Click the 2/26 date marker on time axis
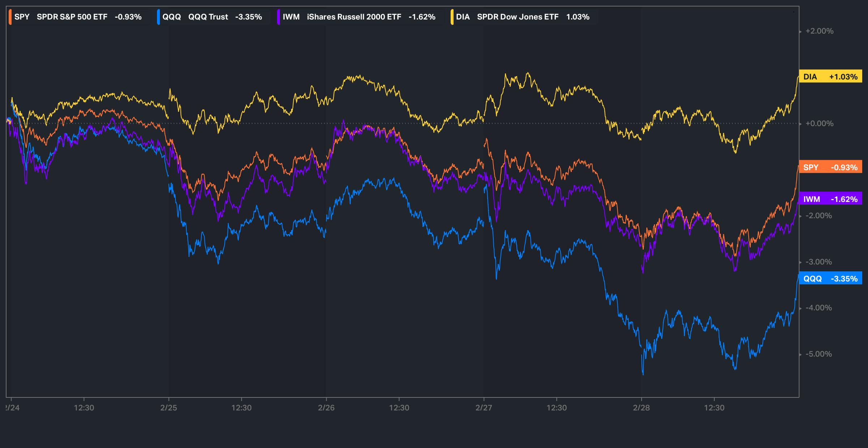Screen dimensions: 868x448 [x=326, y=408]
